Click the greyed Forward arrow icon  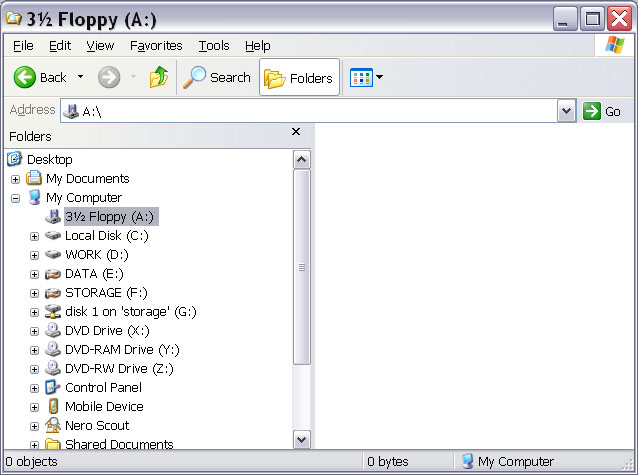click(109, 77)
